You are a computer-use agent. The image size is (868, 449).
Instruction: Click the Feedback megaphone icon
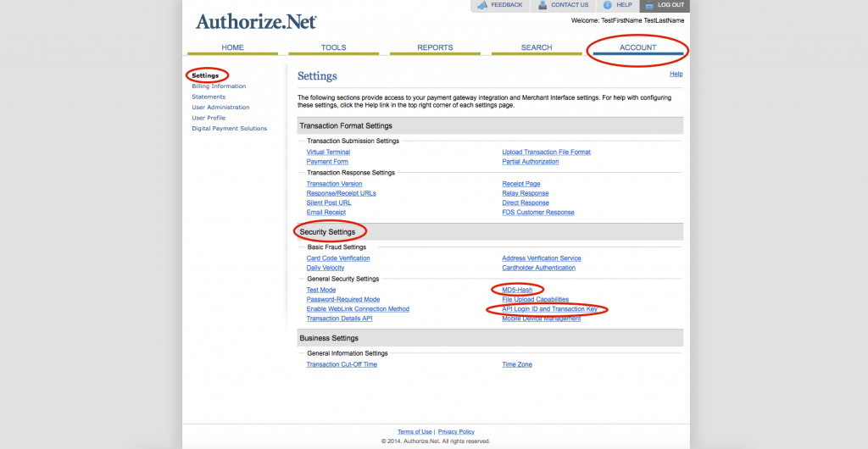(481, 5)
